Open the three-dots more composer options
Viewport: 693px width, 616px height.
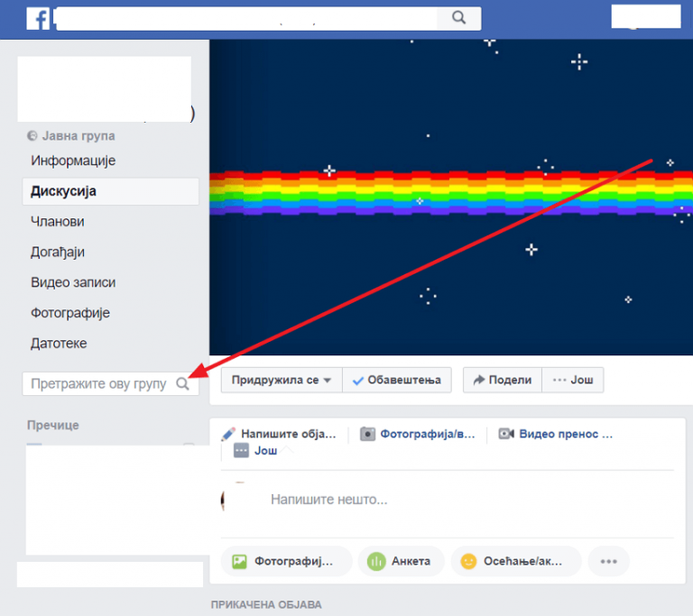click(x=608, y=561)
